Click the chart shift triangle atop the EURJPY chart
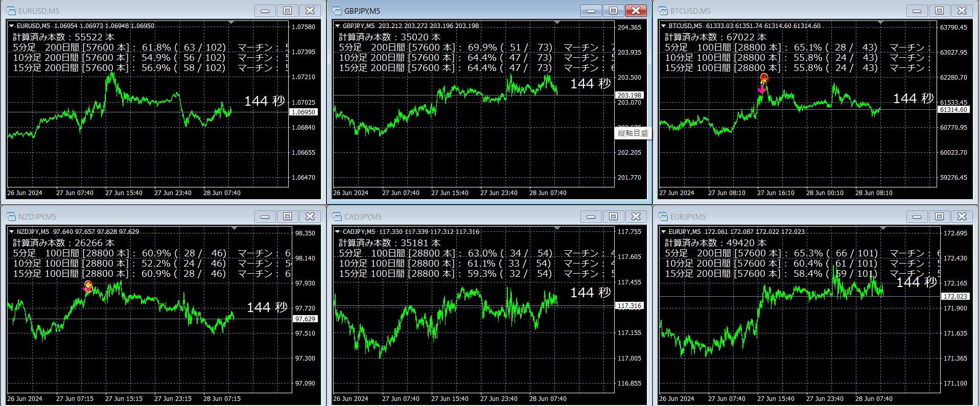The width and height of the screenshot is (980, 406). 883,229
